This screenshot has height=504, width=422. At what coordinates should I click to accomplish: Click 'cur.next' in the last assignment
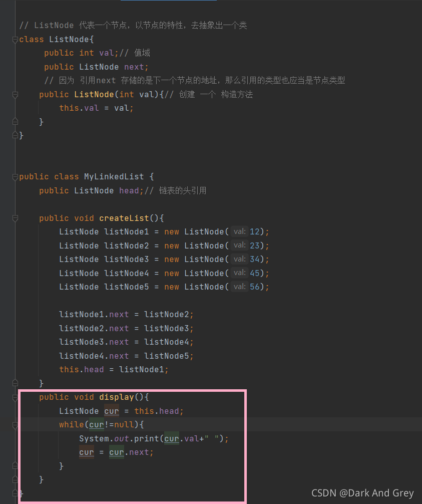[129, 452]
